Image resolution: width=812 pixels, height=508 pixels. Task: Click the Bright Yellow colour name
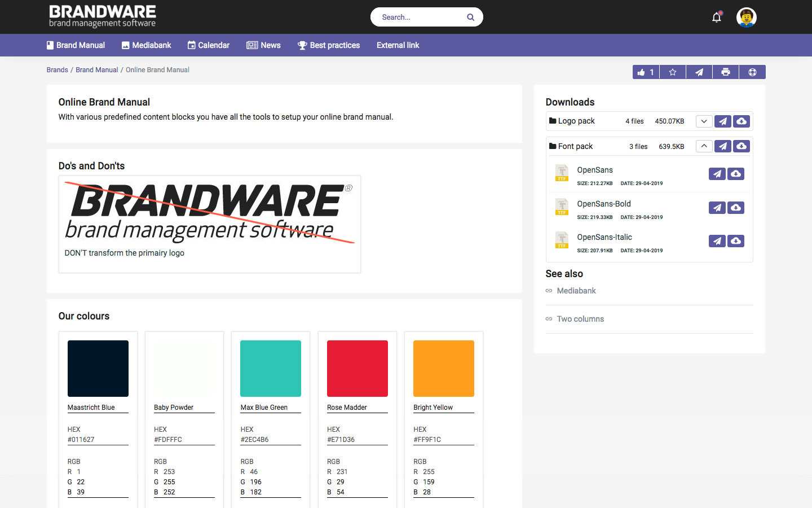(x=433, y=408)
